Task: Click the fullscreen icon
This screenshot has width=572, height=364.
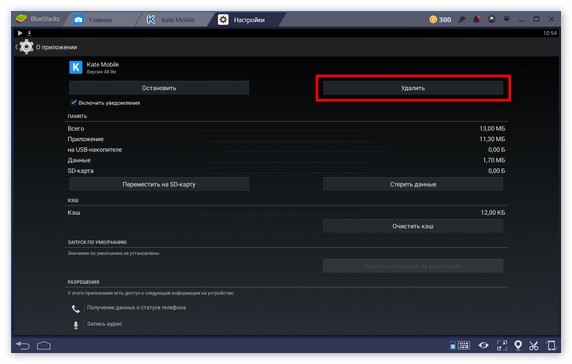Action: click(x=502, y=345)
